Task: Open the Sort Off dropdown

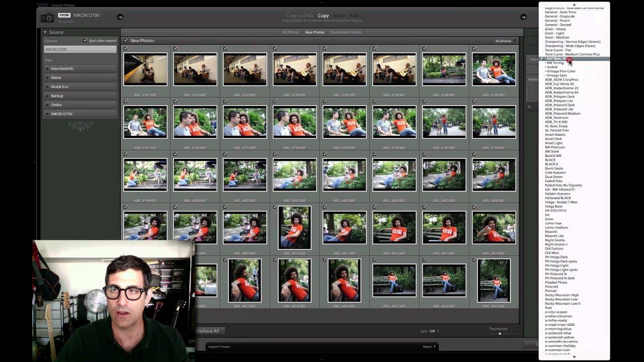Action: tap(434, 331)
